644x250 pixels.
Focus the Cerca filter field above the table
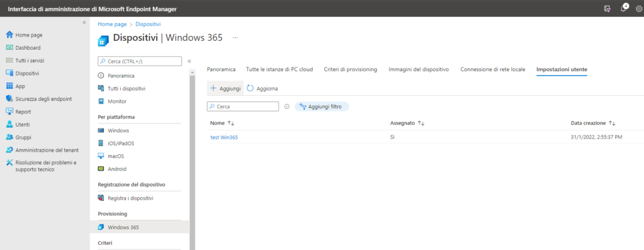243,106
